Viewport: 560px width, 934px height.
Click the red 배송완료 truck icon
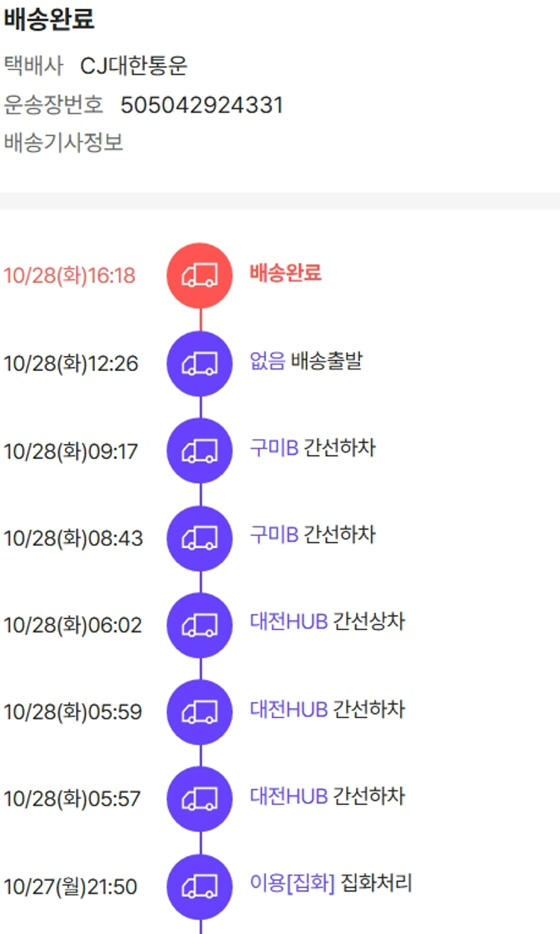199,275
